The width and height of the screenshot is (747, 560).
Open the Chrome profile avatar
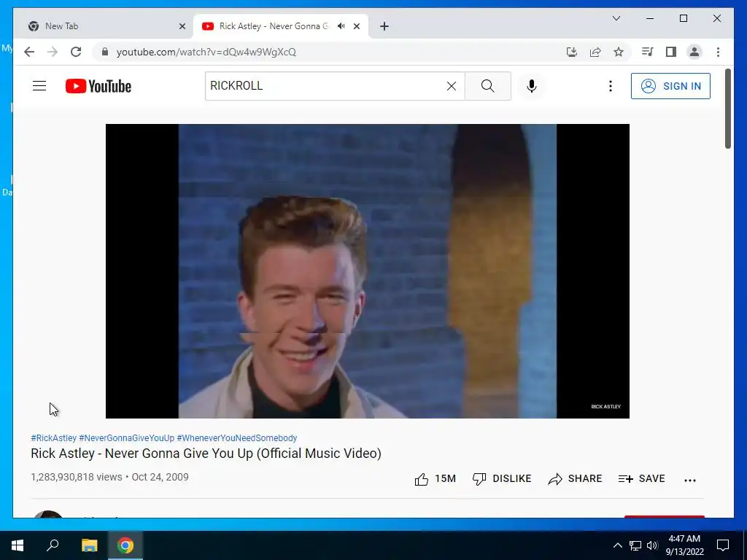click(x=694, y=52)
